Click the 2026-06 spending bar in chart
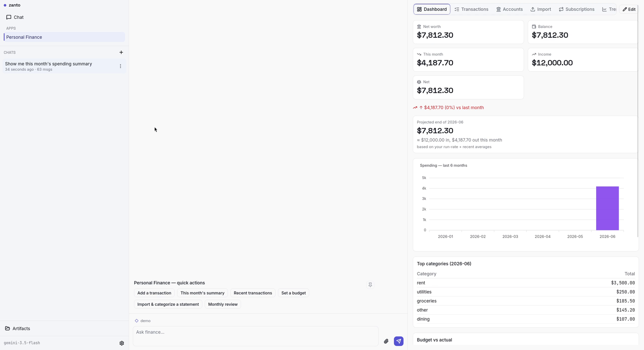 pyautogui.click(x=607, y=208)
